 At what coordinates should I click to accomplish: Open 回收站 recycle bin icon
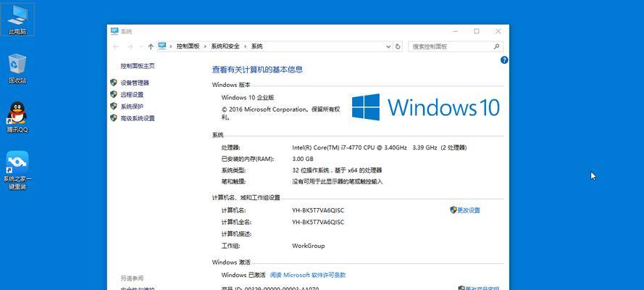click(17, 69)
